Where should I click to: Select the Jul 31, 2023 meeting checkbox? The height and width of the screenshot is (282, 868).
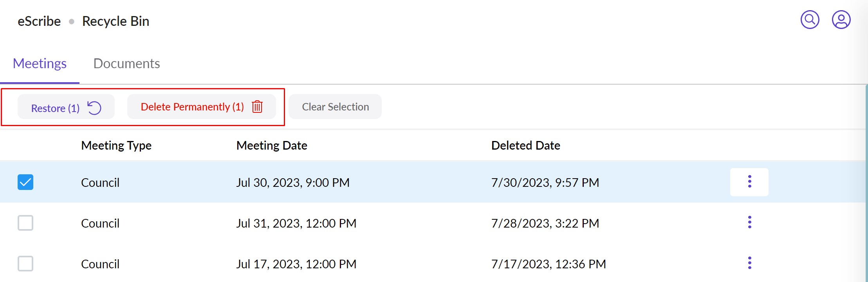pyautogui.click(x=25, y=223)
